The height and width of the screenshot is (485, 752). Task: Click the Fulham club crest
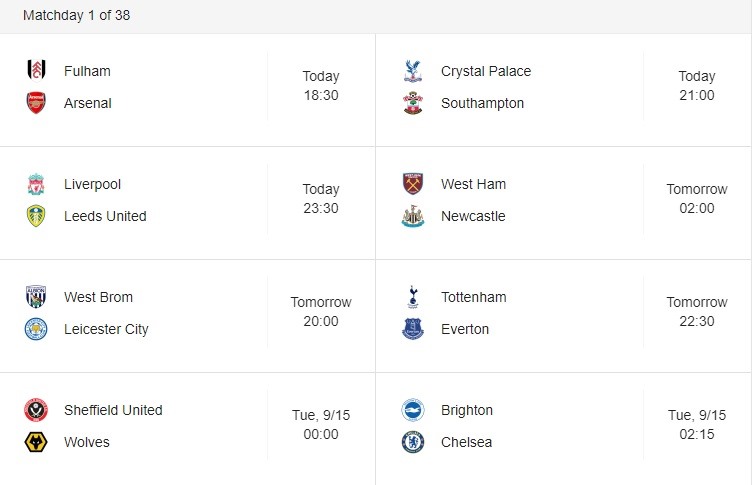[36, 70]
